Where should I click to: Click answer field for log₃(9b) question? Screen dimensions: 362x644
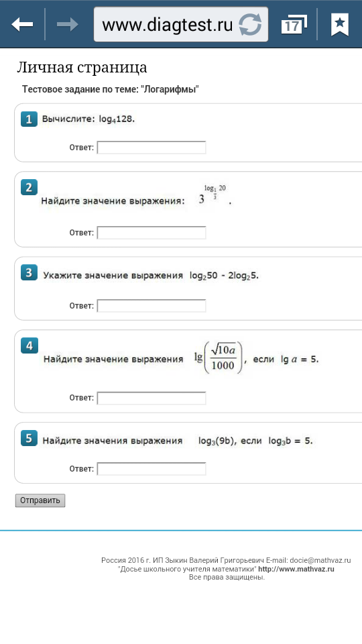(152, 469)
